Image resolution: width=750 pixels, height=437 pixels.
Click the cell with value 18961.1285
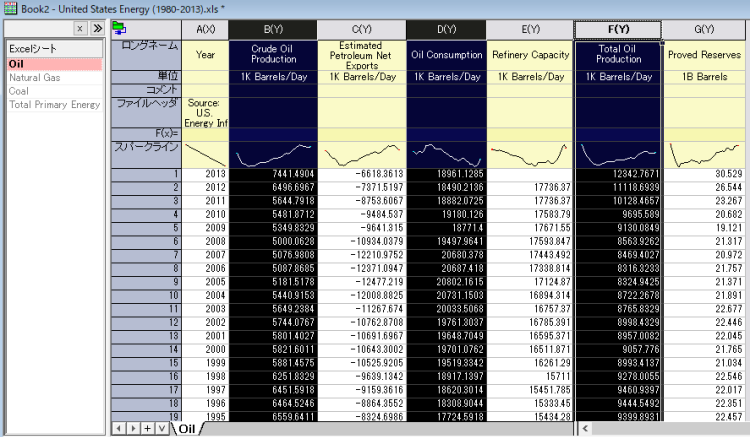tap(446, 174)
